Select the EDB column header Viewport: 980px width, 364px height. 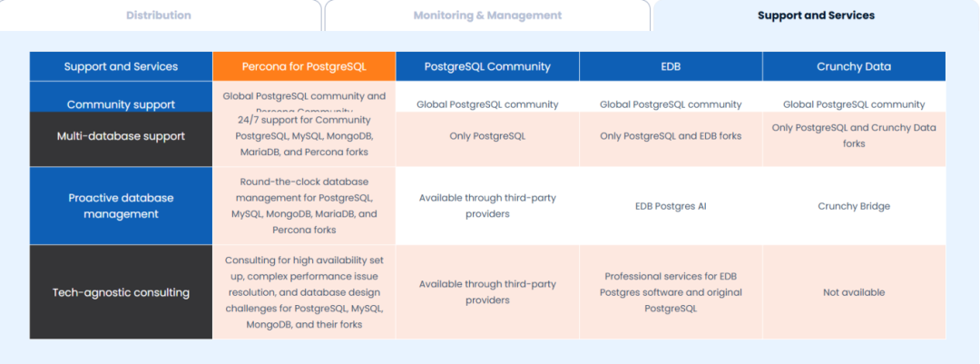(671, 66)
